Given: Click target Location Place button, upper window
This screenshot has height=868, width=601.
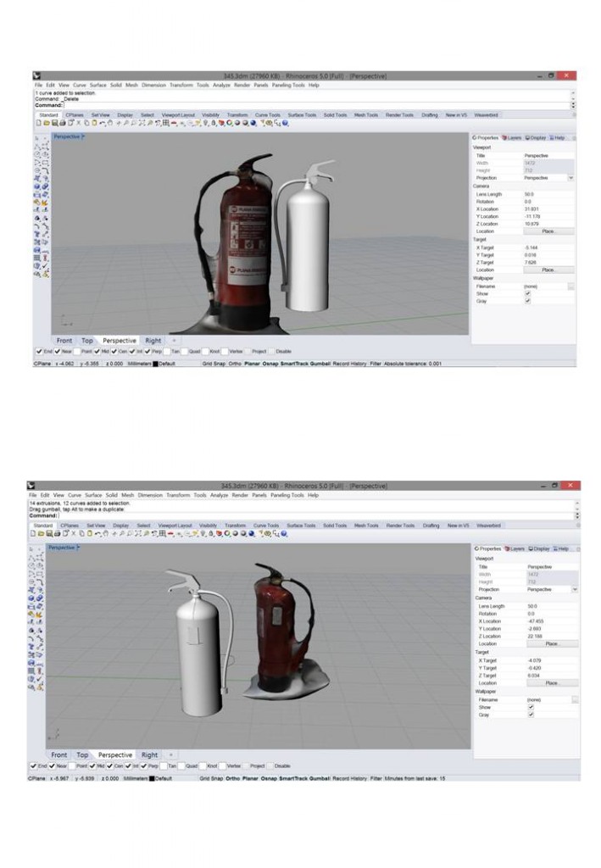Looking at the screenshot, I should 548,270.
